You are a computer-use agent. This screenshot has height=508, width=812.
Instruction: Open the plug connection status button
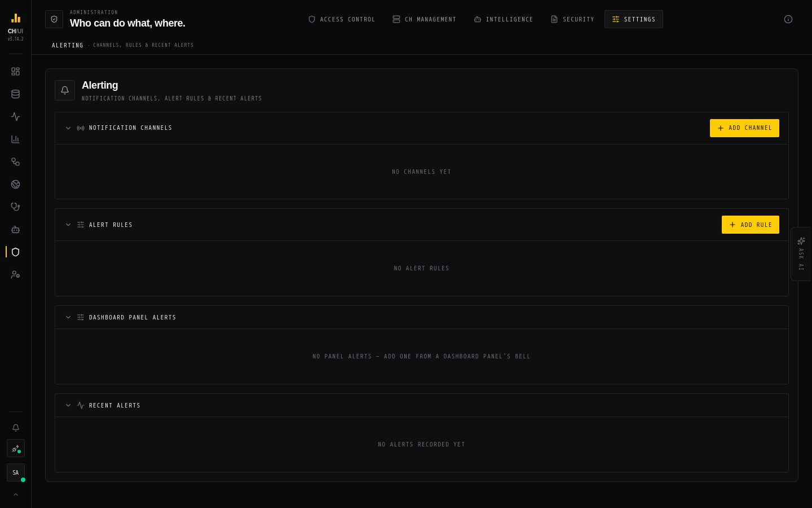pyautogui.click(x=16, y=448)
